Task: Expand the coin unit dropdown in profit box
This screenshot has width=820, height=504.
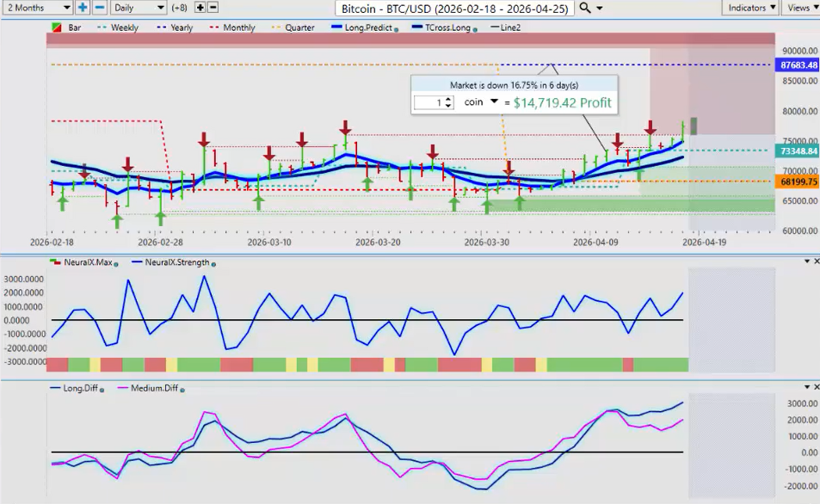Action: [x=494, y=102]
